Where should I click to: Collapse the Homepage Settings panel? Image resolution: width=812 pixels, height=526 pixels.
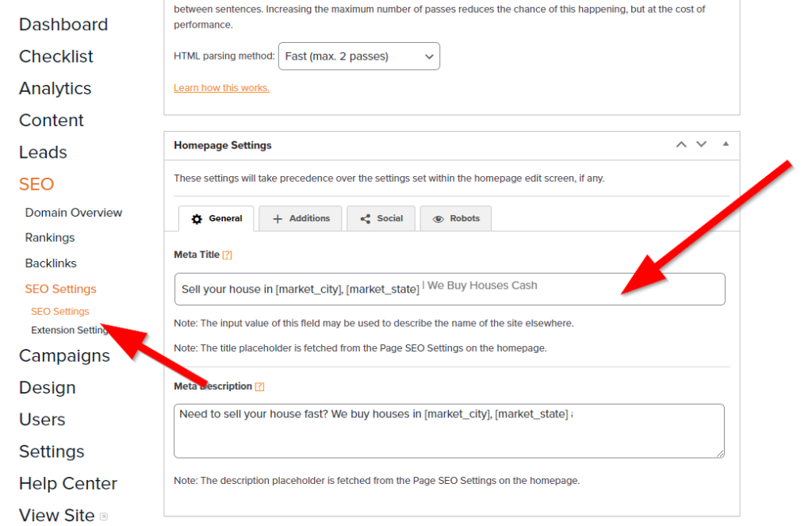click(x=726, y=144)
